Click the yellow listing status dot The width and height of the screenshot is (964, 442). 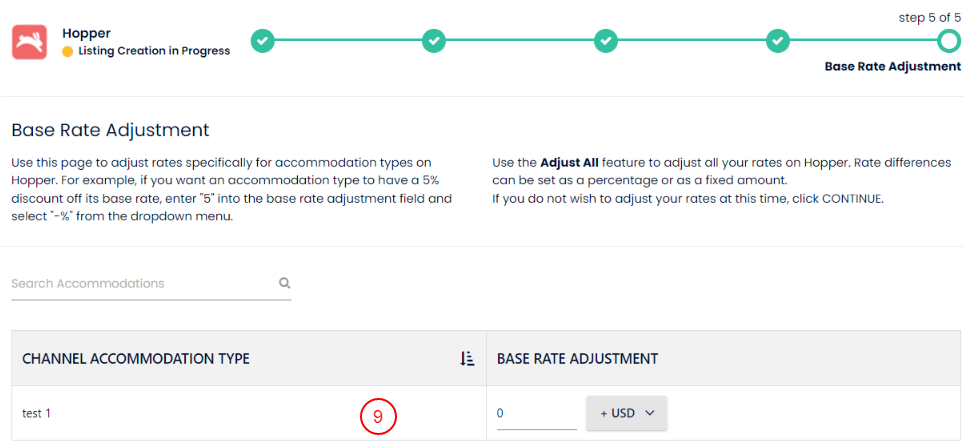68,51
